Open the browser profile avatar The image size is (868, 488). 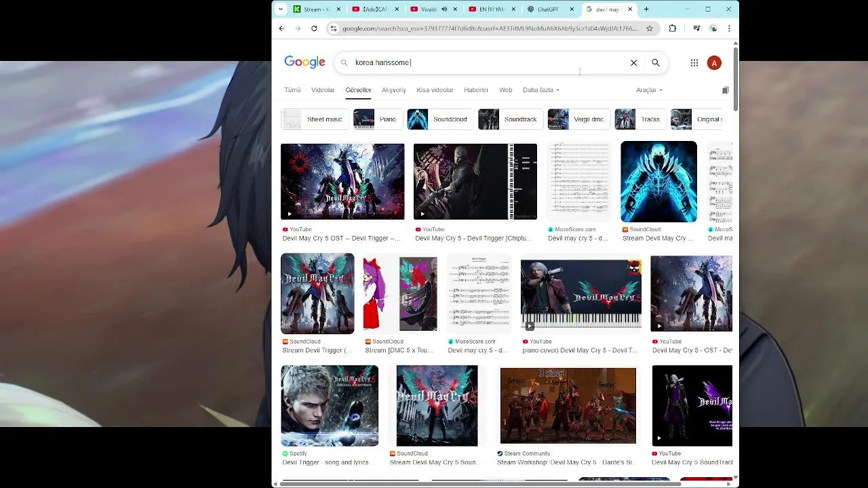(x=713, y=28)
